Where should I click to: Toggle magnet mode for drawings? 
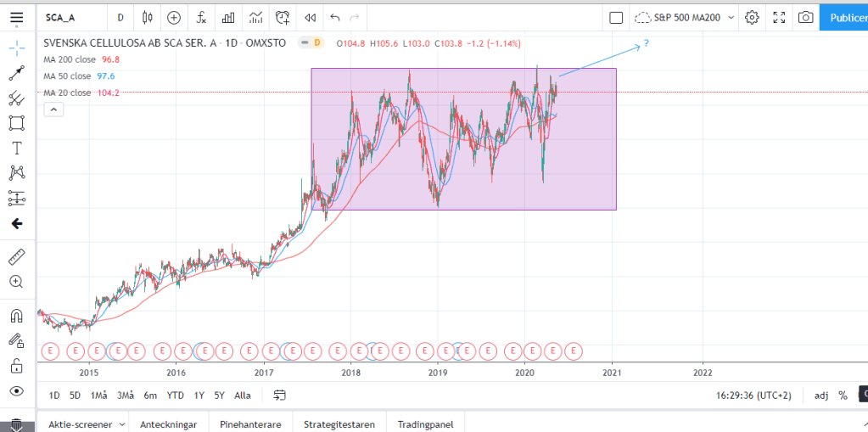tap(16, 316)
